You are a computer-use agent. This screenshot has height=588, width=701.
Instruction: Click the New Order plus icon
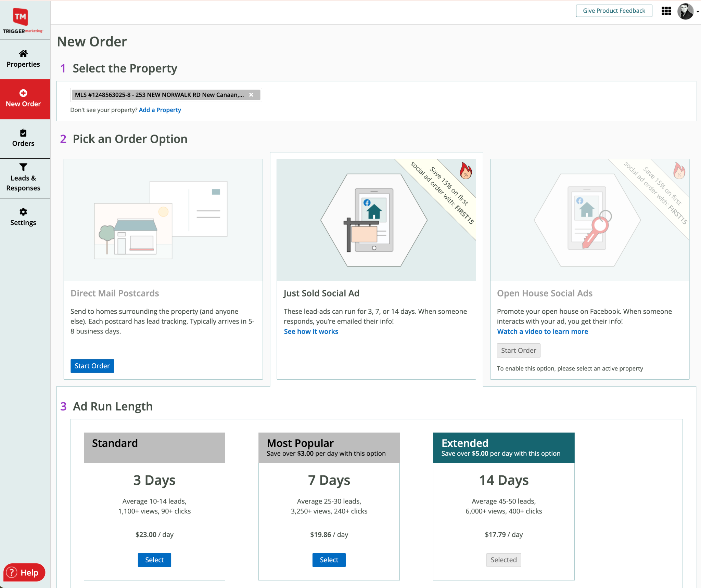click(x=23, y=93)
